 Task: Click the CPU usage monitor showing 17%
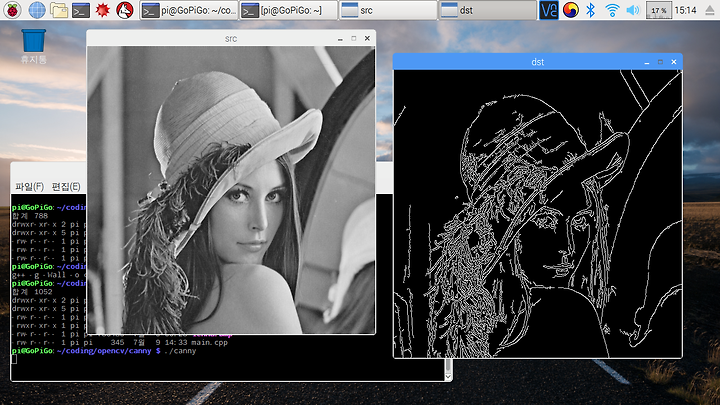(659, 10)
